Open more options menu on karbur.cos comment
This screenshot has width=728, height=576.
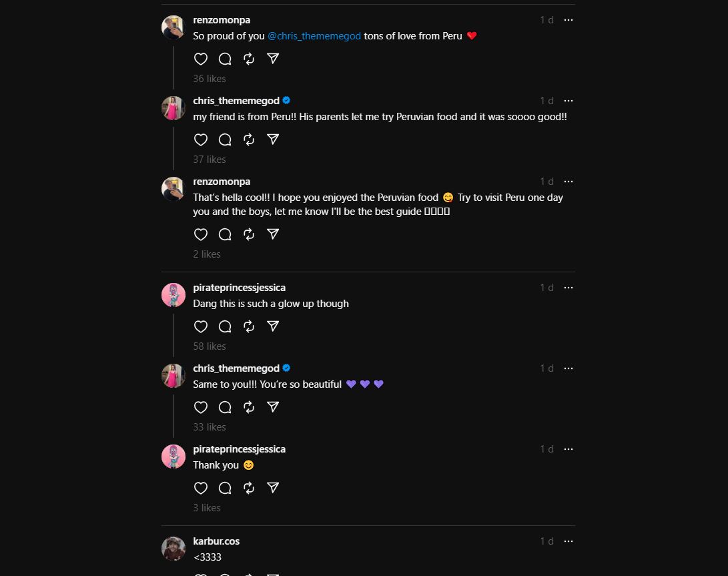point(568,541)
